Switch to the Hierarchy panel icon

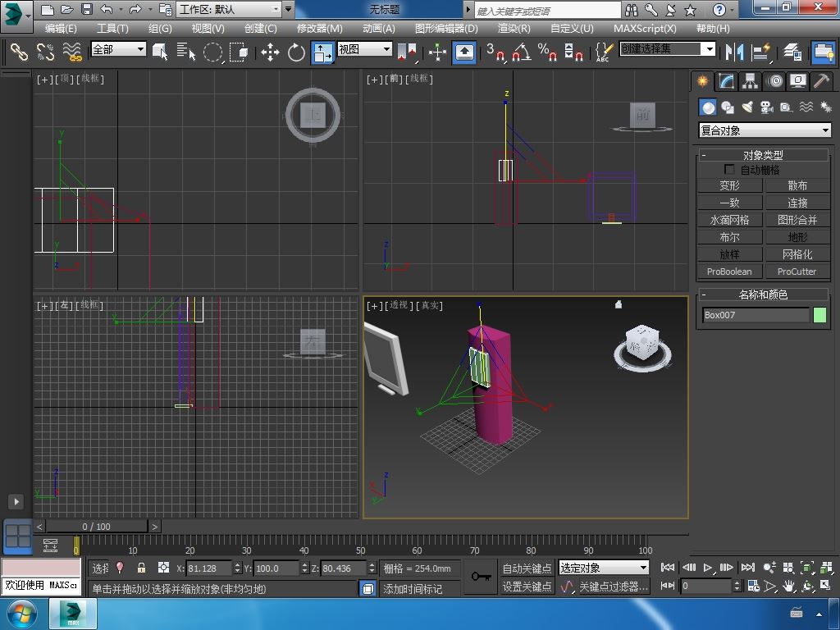coord(750,81)
